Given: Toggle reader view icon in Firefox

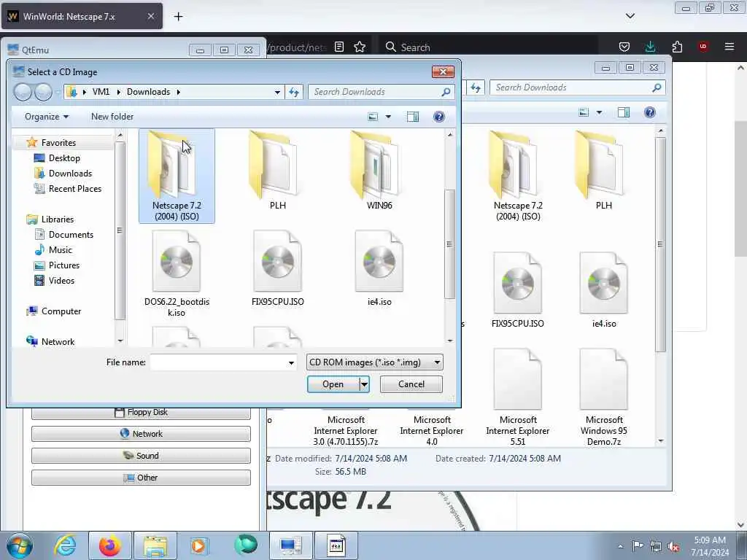Looking at the screenshot, I should (x=339, y=47).
